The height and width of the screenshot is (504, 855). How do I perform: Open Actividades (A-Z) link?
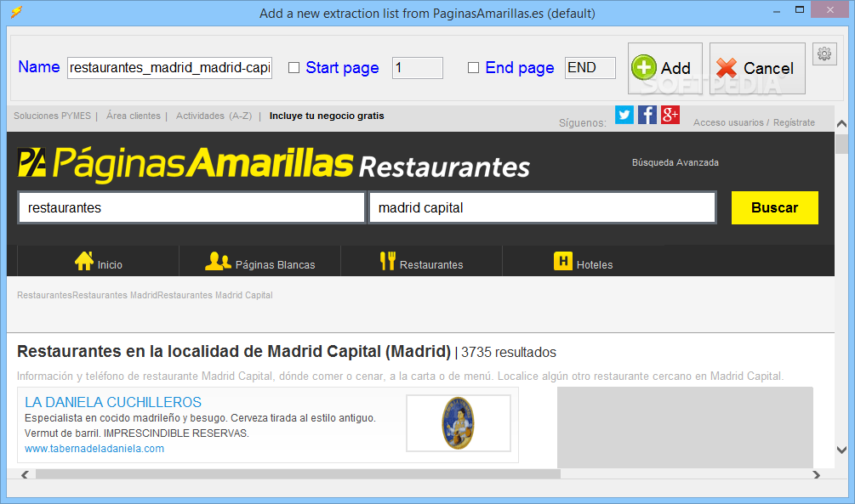coord(214,116)
